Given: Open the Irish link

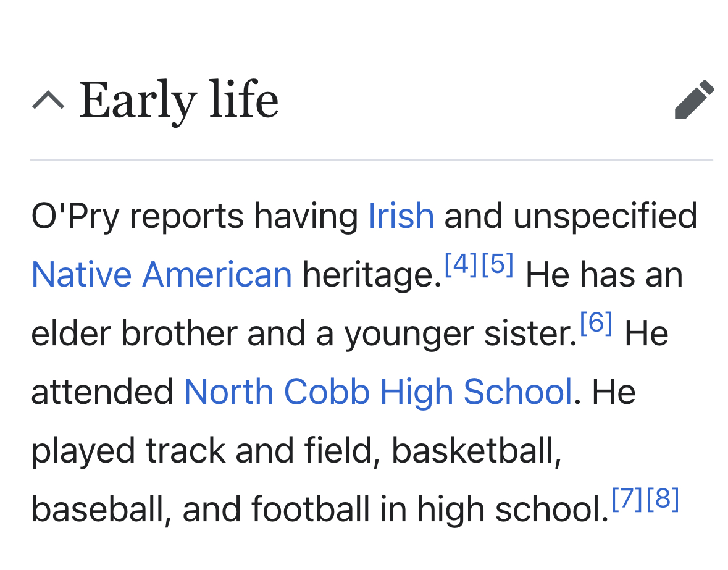Looking at the screenshot, I should (x=401, y=216).
